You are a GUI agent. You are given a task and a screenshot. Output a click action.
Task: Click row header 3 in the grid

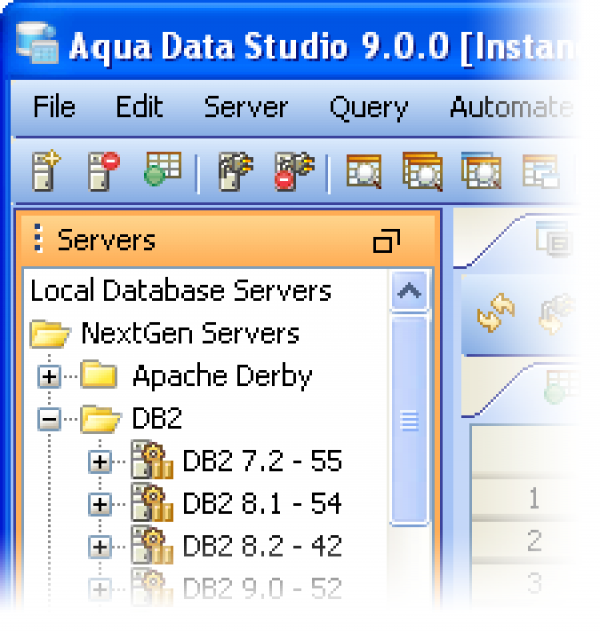pyautogui.click(x=534, y=583)
